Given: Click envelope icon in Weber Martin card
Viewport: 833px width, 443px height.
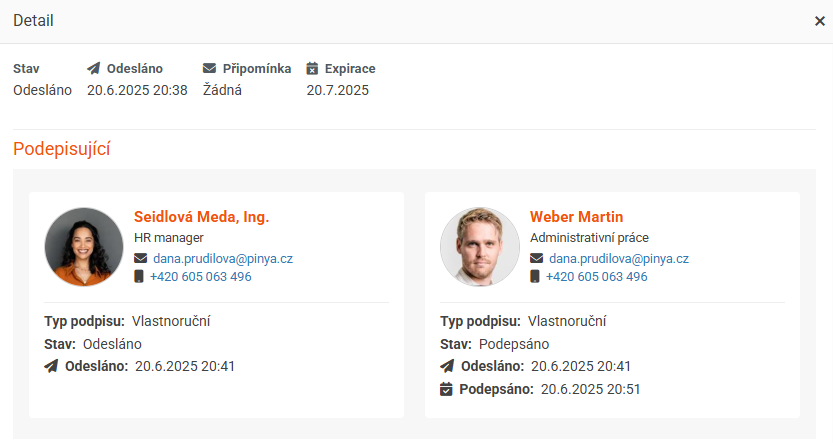Looking at the screenshot, I should click(x=537, y=258).
